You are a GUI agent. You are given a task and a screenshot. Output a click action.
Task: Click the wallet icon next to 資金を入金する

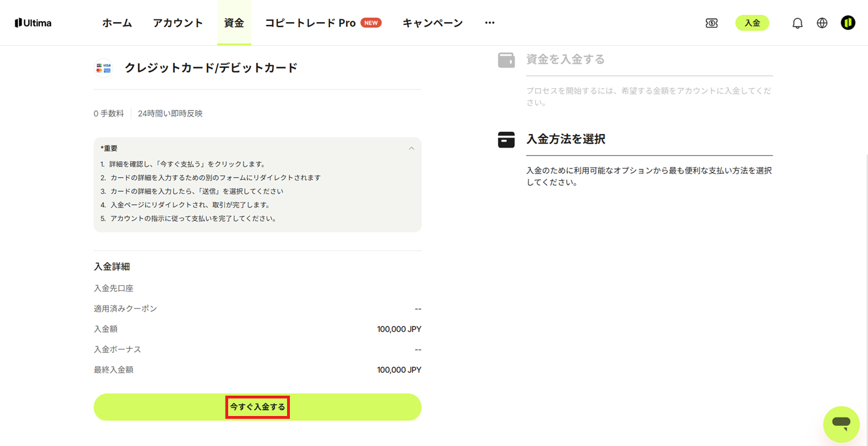click(506, 59)
